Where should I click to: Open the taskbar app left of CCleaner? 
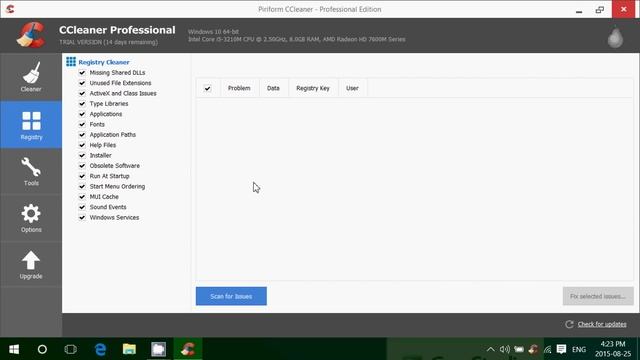pyautogui.click(x=158, y=349)
